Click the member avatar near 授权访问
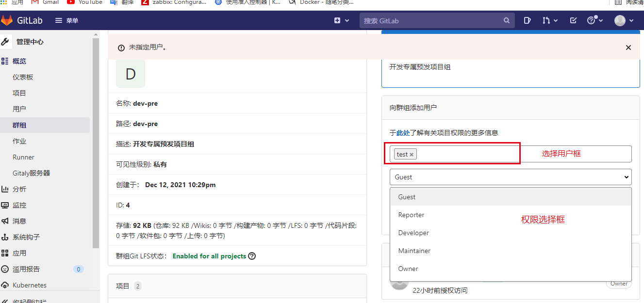 399,285
